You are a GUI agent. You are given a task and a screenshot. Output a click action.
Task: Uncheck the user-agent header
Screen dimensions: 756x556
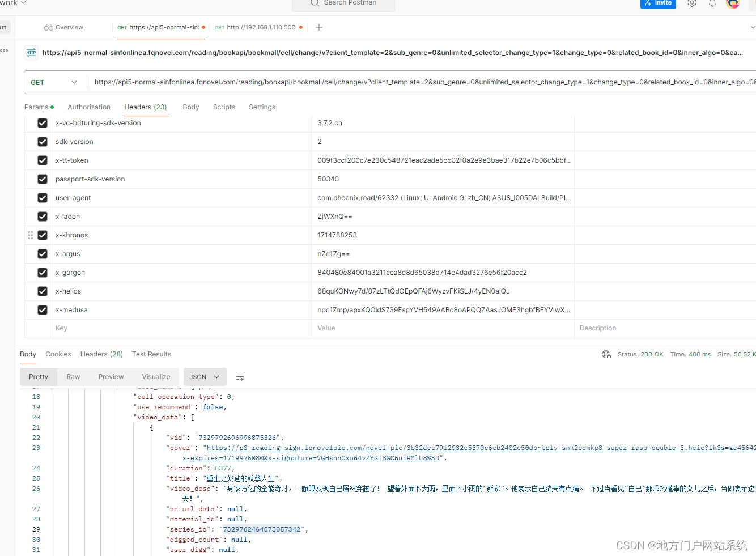43,198
